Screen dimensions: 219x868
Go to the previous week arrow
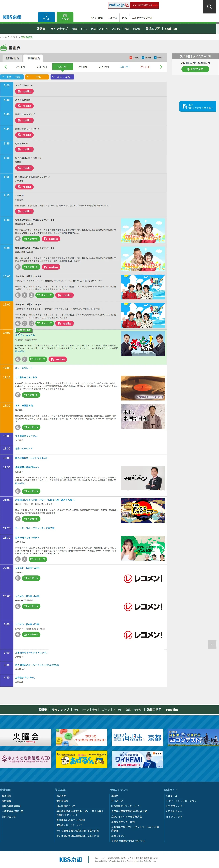pos(5,67)
